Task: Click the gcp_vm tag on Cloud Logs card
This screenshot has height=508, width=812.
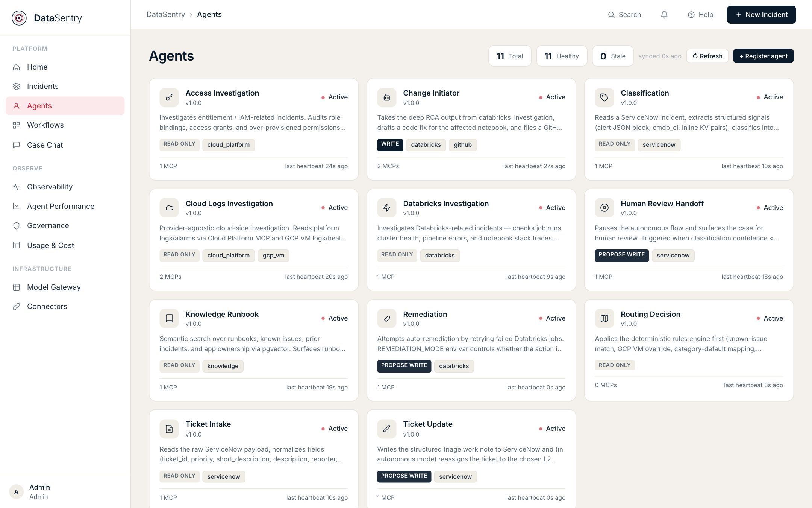Action: tap(273, 256)
